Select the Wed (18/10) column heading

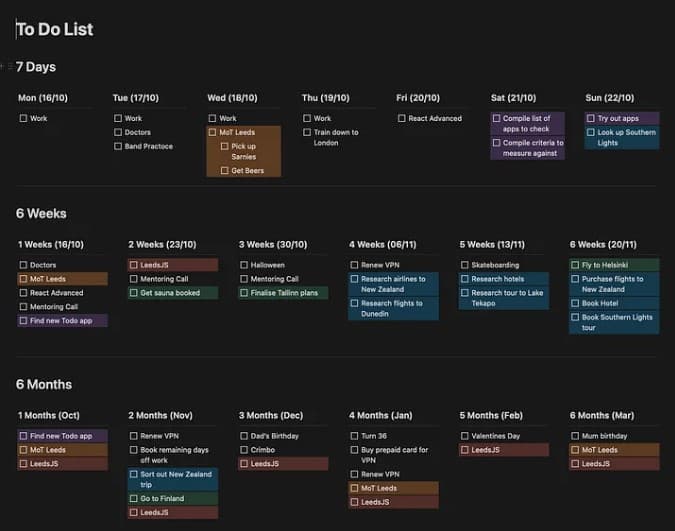click(232, 98)
